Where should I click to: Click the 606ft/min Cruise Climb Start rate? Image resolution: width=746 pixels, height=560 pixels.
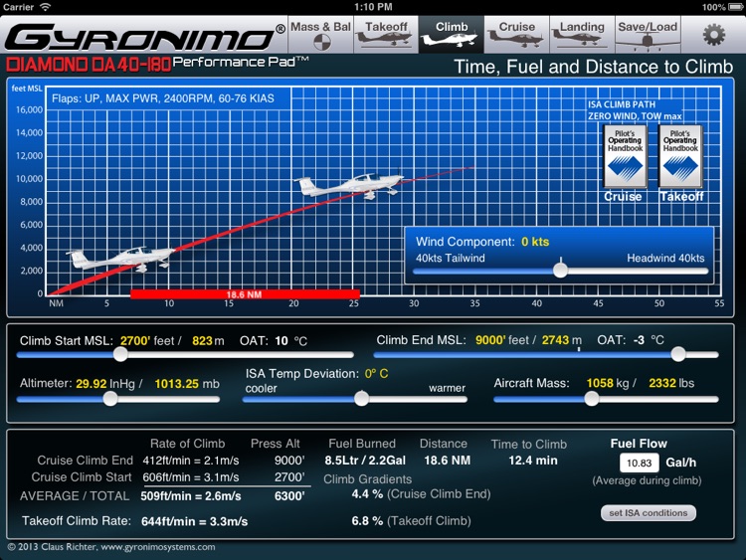coord(191,477)
